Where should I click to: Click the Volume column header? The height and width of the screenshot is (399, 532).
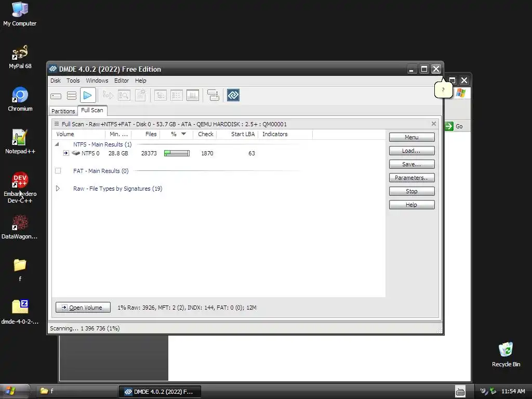pos(79,134)
